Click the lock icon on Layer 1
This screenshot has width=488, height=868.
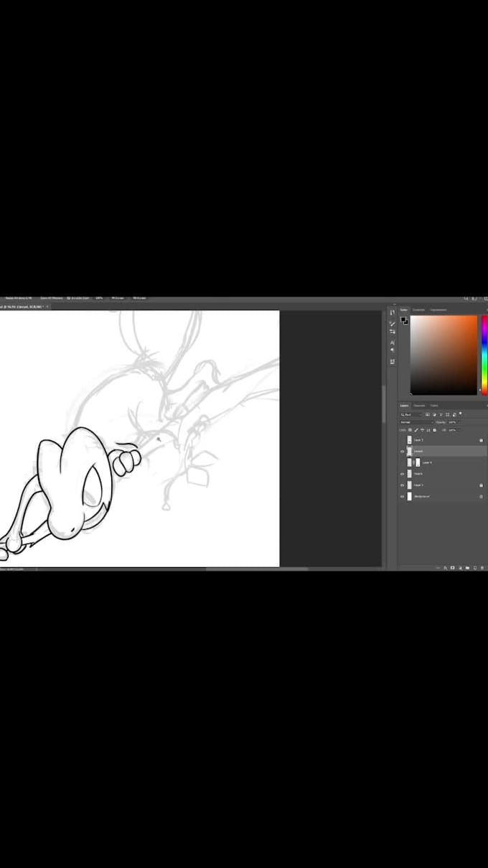point(481,485)
